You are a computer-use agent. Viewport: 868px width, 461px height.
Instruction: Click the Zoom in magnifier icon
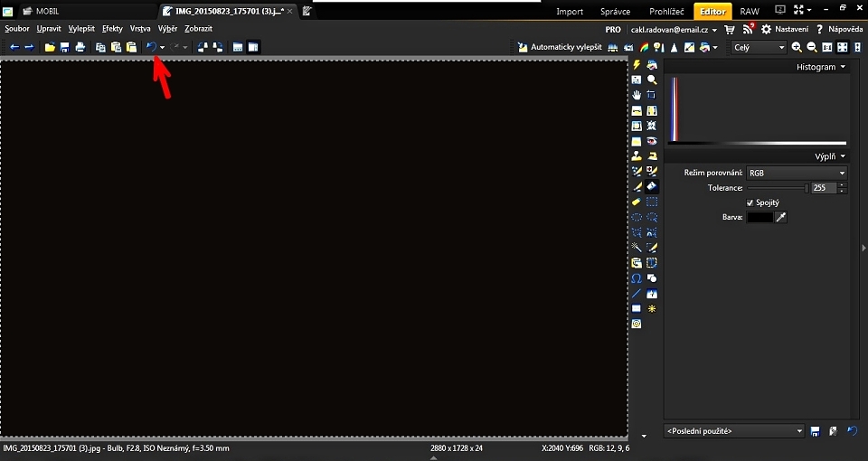797,47
